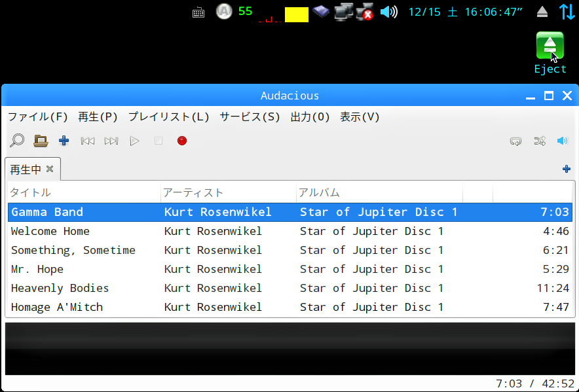The image size is (579, 392).
Task: Click the open files folder icon
Action: coord(41,141)
